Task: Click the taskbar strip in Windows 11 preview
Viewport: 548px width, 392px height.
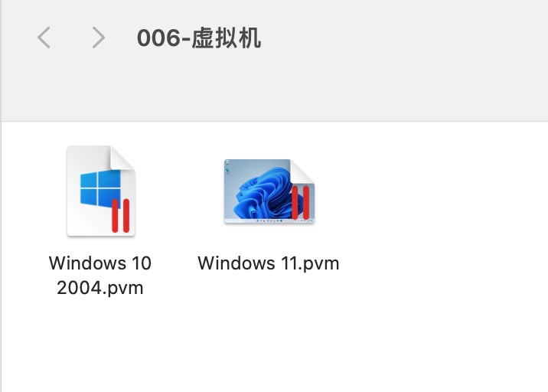Action: [x=269, y=221]
